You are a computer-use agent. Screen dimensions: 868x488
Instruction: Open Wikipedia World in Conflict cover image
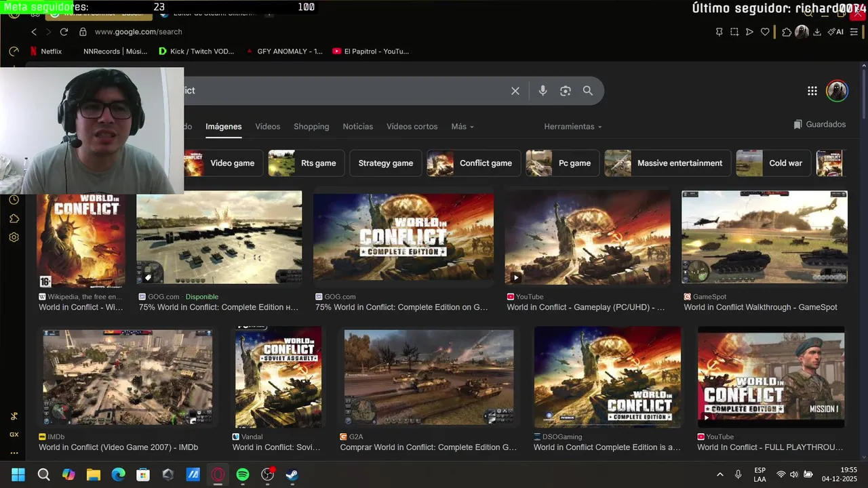pos(81,239)
